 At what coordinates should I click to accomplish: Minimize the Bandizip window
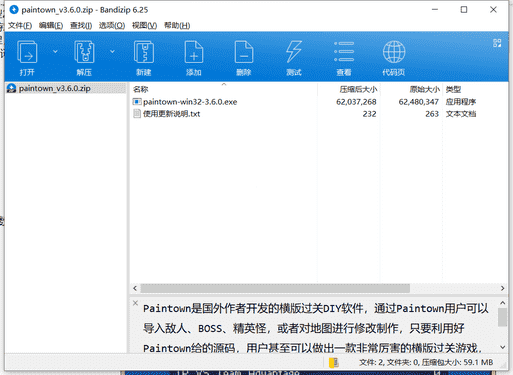click(435, 10)
